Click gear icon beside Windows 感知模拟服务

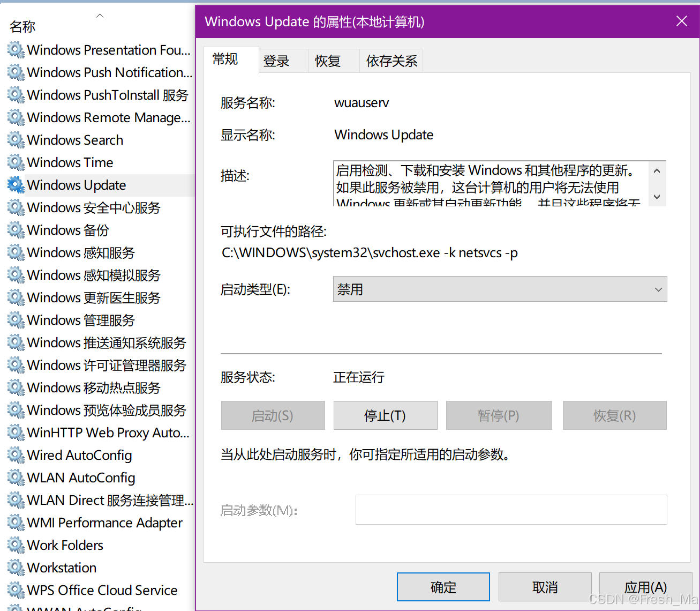(16, 275)
